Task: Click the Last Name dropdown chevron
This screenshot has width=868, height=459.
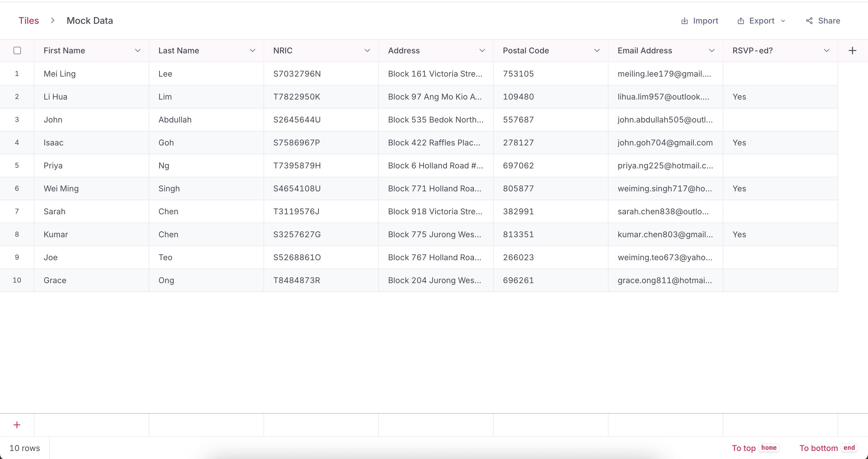Action: [252, 50]
